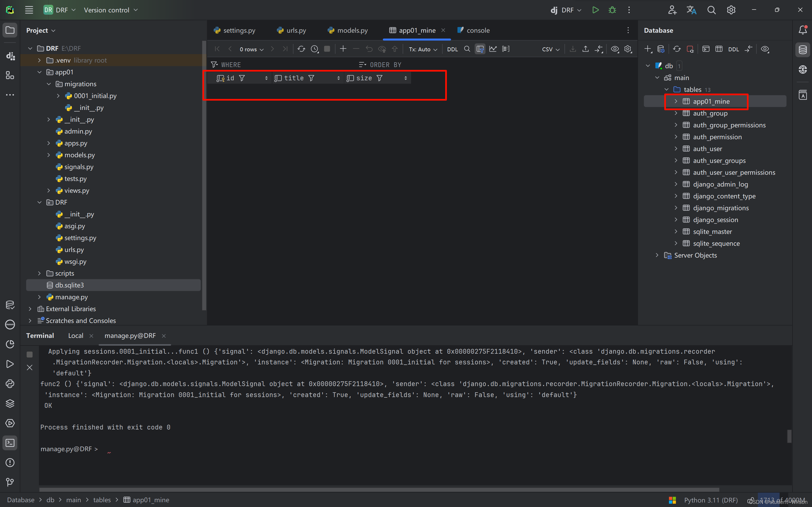Select the Tx: Auto transaction dropdown
The width and height of the screenshot is (812, 507).
(x=423, y=49)
